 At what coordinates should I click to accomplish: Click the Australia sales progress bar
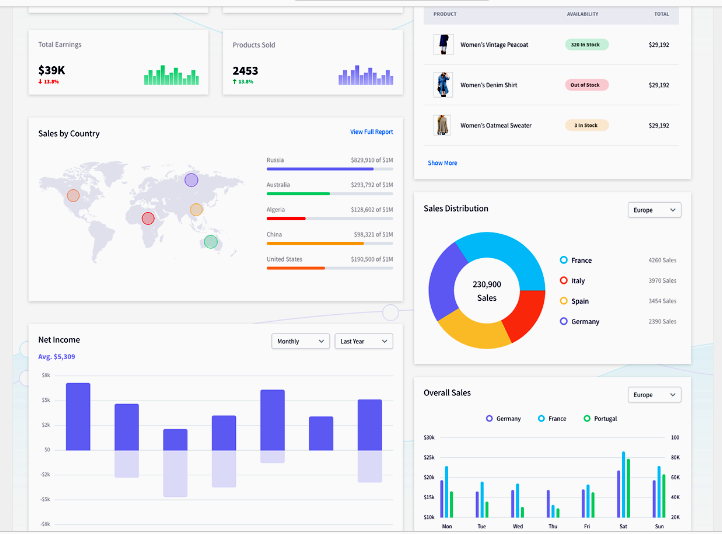[x=330, y=194]
